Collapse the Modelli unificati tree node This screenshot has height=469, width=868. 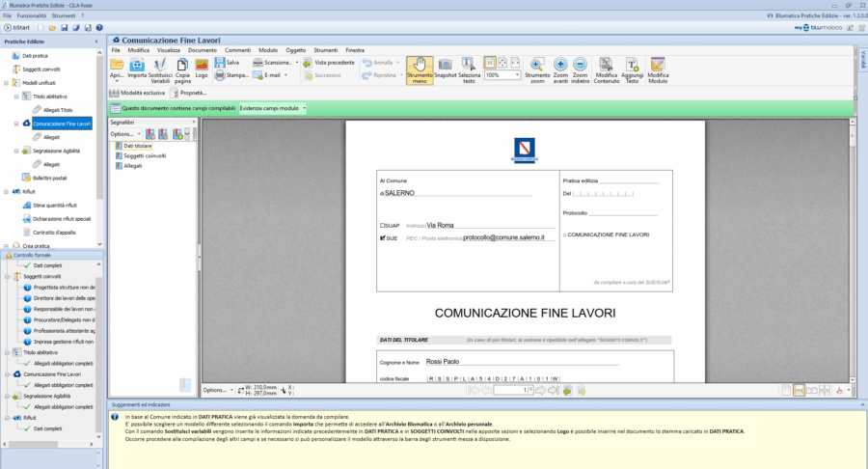[x=7, y=83]
